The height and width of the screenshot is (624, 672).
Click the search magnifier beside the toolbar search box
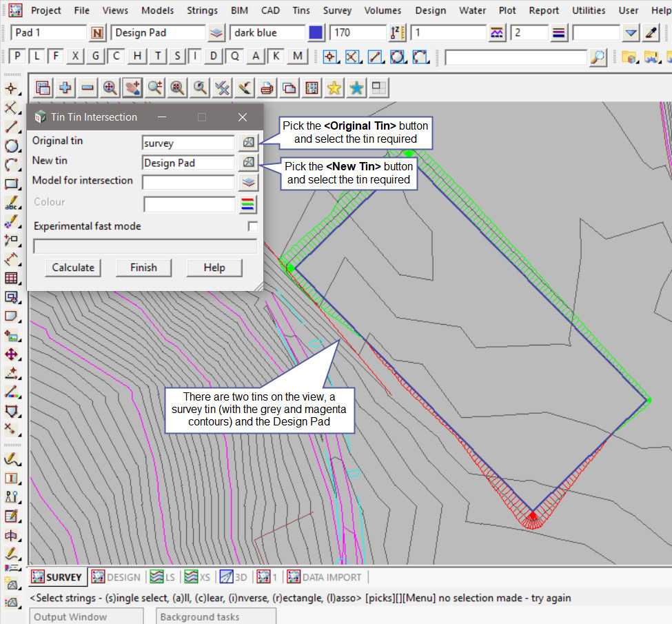[598, 57]
